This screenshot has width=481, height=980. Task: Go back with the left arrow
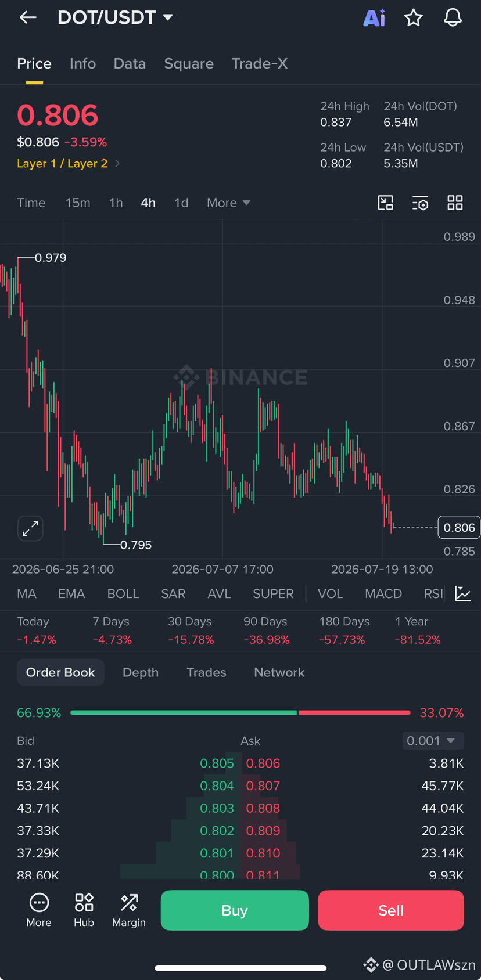(28, 17)
